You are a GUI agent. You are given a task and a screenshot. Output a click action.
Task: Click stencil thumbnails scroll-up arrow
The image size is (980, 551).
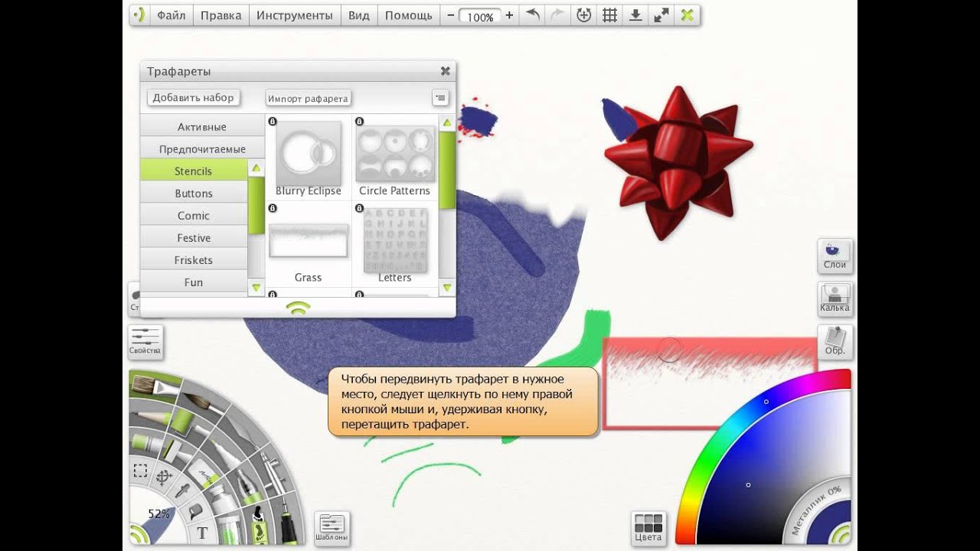447,122
